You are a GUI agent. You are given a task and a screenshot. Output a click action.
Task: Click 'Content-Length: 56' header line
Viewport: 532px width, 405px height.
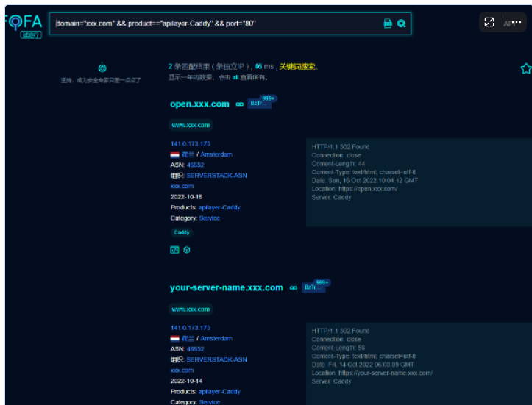(338, 348)
